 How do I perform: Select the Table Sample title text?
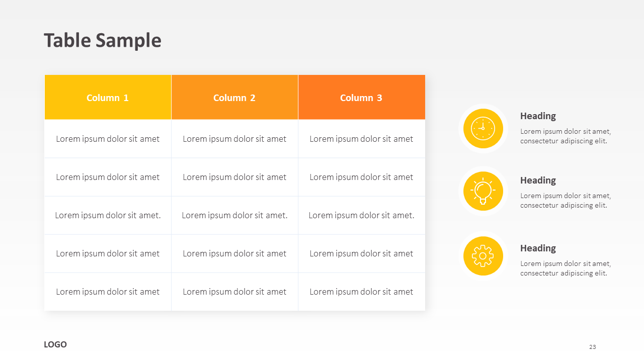click(103, 40)
